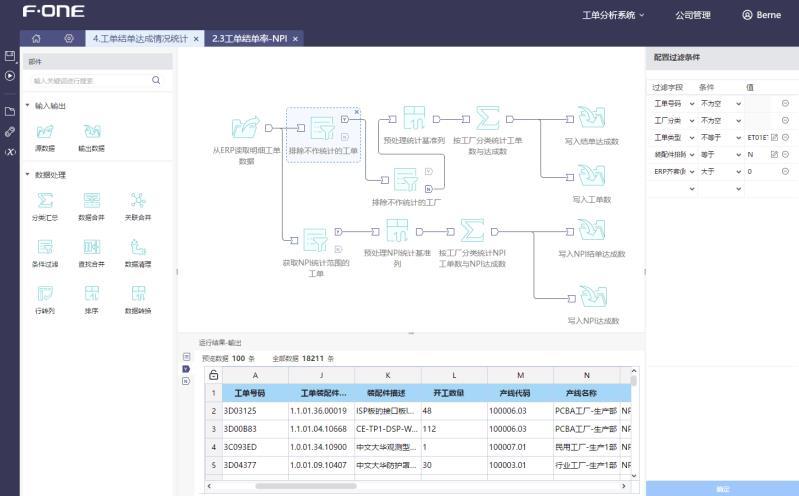Viewport: 799px width, 496px height.
Task: Select the 输出数据 output data component
Action: (x=92, y=138)
